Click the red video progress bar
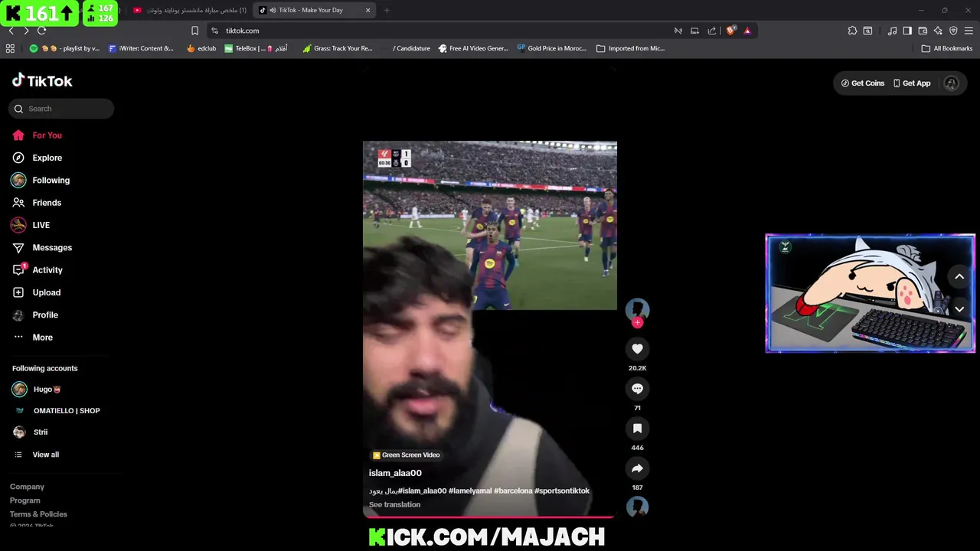Viewport: 980px width, 551px height. click(489, 518)
